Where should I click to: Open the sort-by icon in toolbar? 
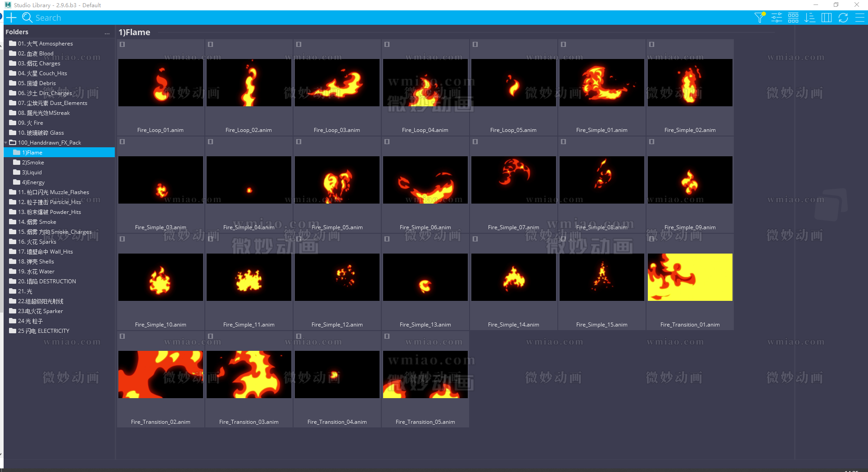click(x=810, y=18)
